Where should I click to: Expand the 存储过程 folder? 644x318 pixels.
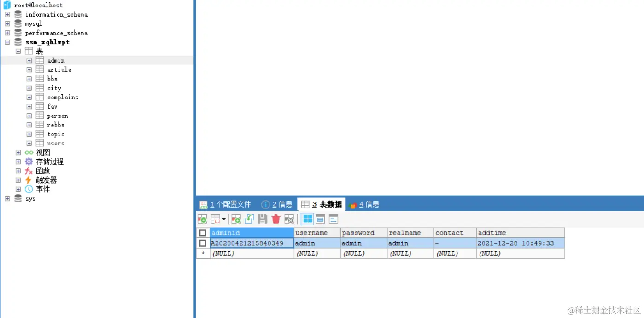(x=18, y=162)
